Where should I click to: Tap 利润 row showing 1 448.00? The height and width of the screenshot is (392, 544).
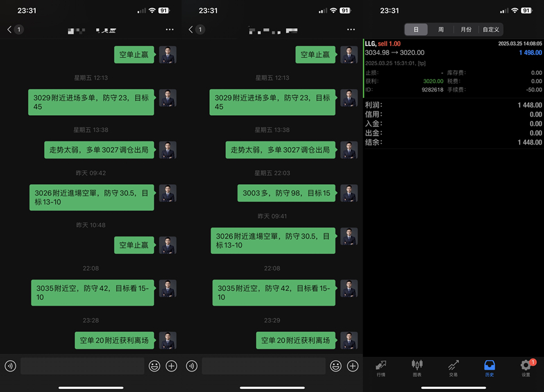[453, 105]
